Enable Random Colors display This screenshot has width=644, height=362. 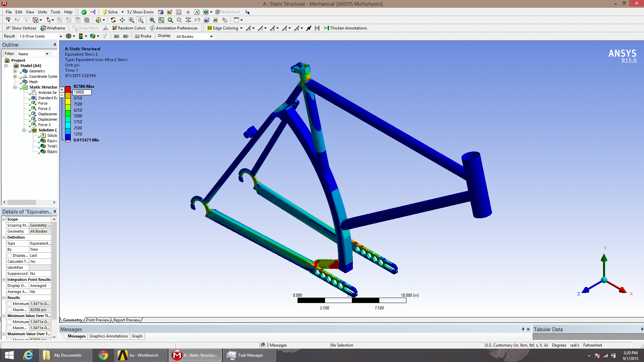click(129, 28)
